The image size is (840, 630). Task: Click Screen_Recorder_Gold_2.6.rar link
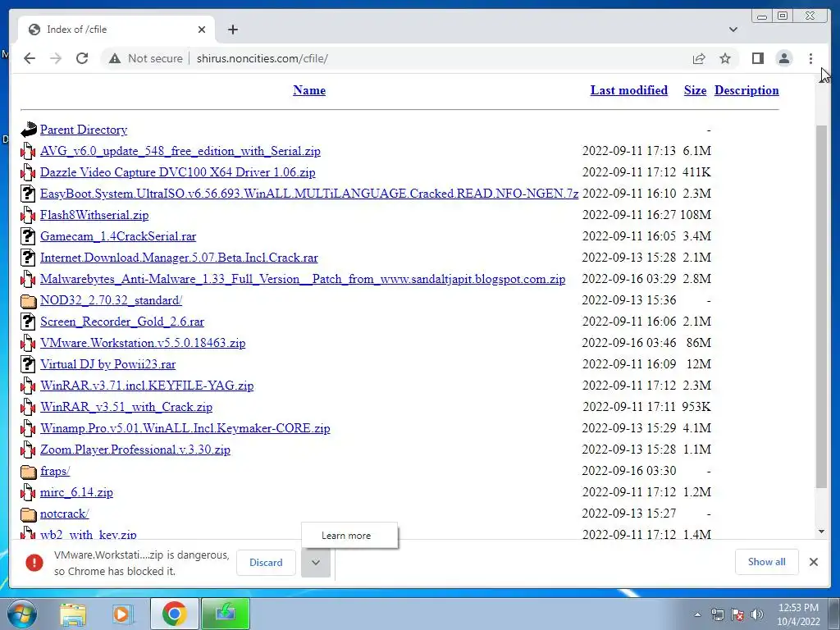(122, 322)
